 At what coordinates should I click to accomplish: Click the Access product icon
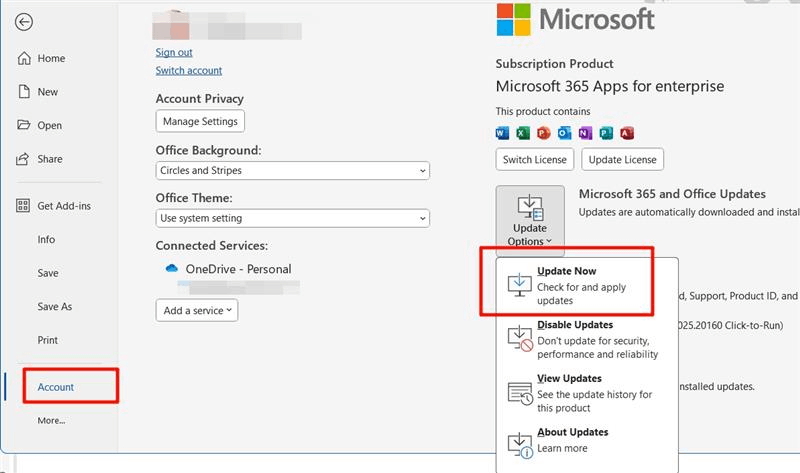(627, 133)
